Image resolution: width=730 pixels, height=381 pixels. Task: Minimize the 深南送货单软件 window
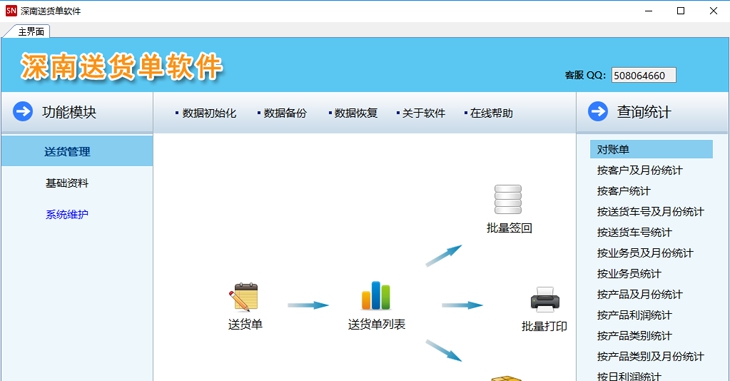649,11
